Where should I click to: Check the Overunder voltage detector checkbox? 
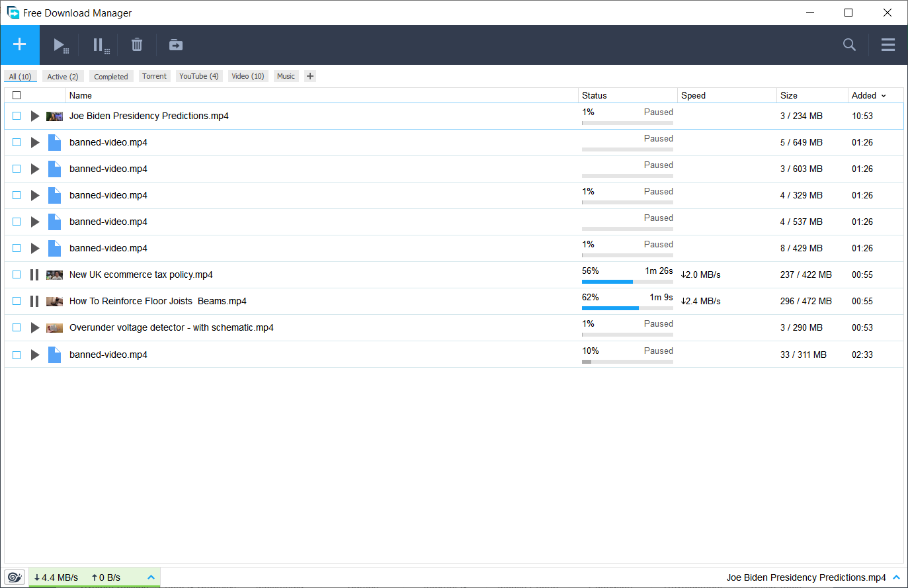(x=17, y=327)
